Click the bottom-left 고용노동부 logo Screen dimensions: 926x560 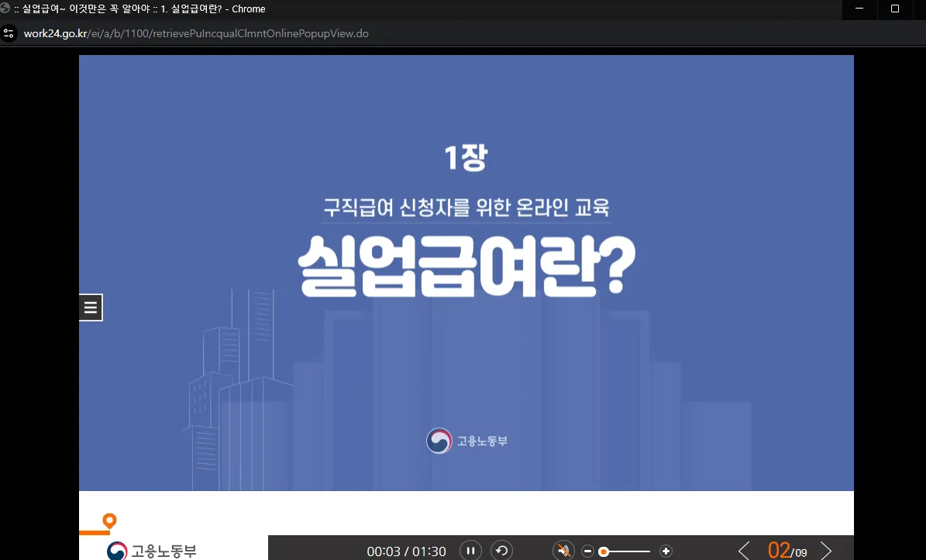(152, 551)
